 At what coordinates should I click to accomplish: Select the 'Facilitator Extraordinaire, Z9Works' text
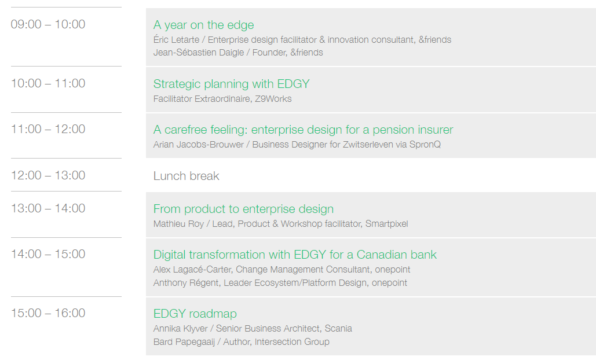(222, 99)
